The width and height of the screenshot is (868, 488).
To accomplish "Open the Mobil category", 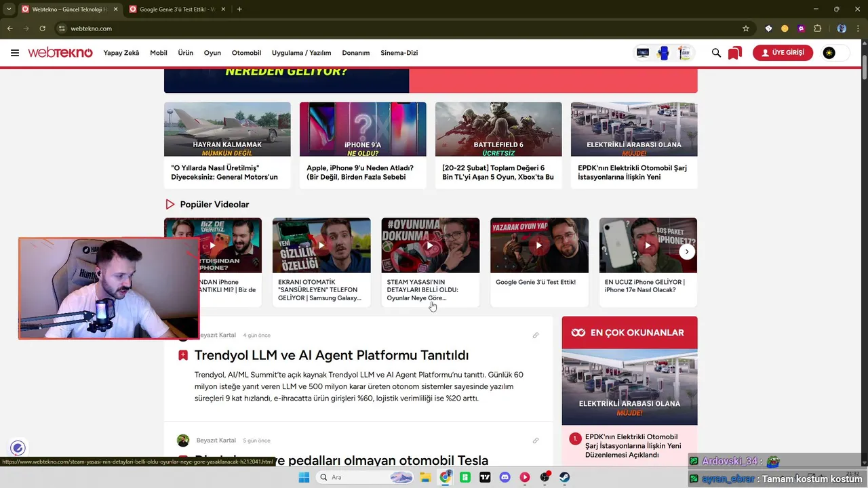I will tap(159, 53).
